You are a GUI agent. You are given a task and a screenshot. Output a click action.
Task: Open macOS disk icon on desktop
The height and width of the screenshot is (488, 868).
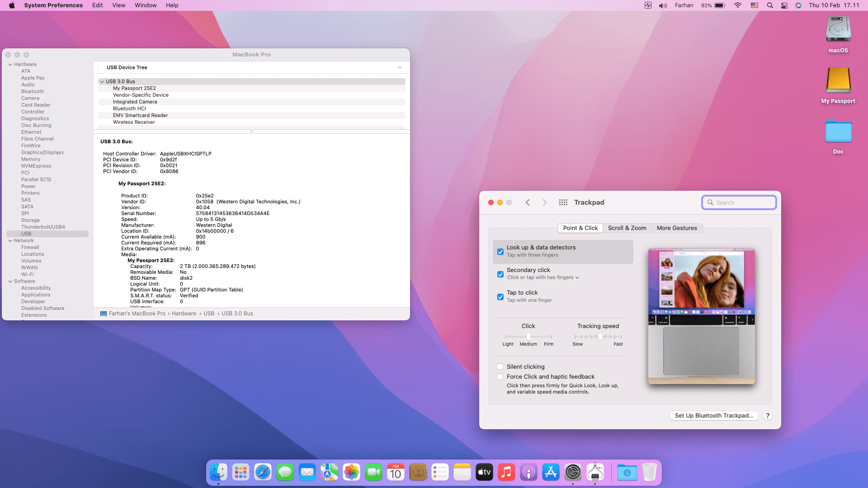click(x=838, y=30)
